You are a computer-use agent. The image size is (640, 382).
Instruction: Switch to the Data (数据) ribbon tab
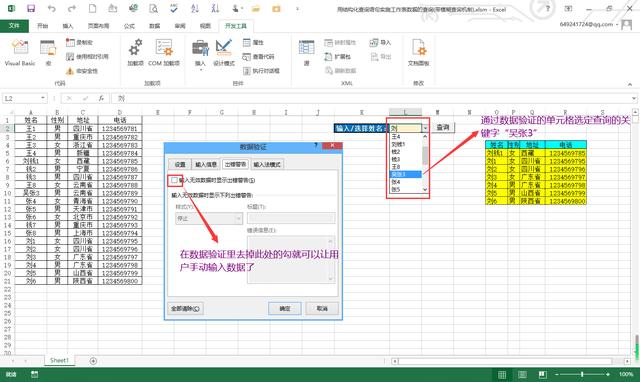point(155,26)
